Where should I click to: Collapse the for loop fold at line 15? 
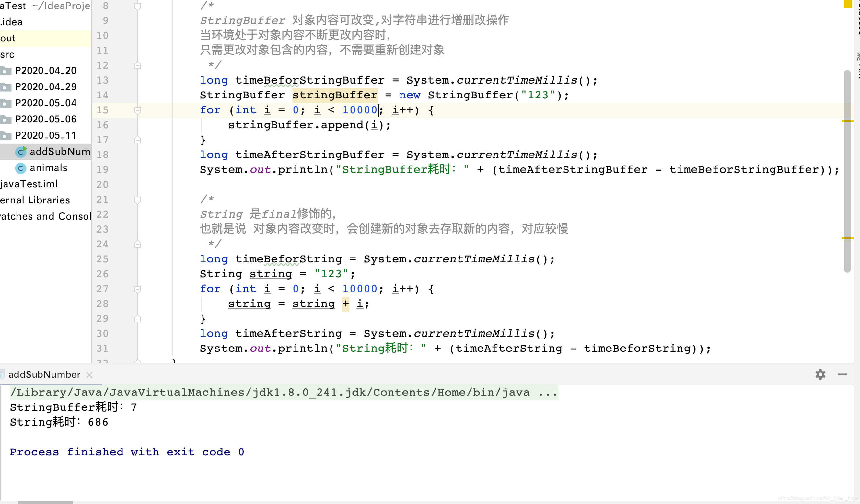137,110
